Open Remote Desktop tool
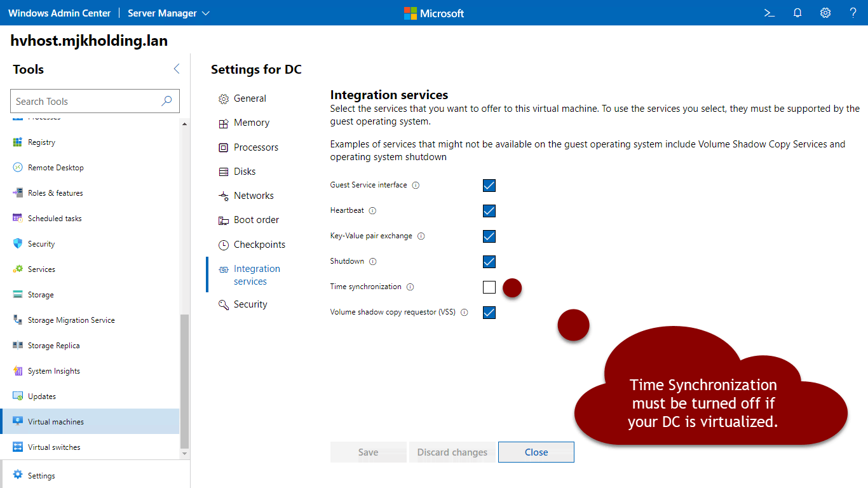The width and height of the screenshot is (868, 488). 90,168
